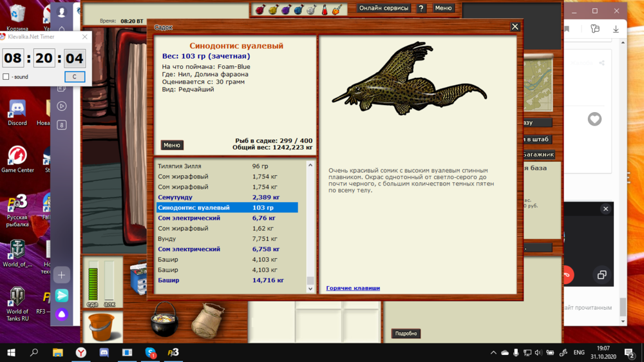
Task: Expand the system tray hidden icons arrow
Action: point(493,352)
